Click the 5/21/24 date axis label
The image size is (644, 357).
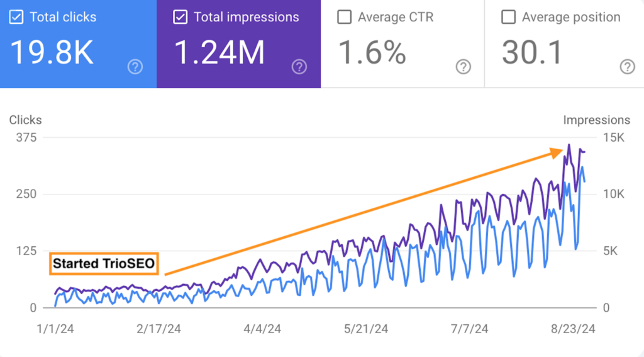tap(365, 329)
